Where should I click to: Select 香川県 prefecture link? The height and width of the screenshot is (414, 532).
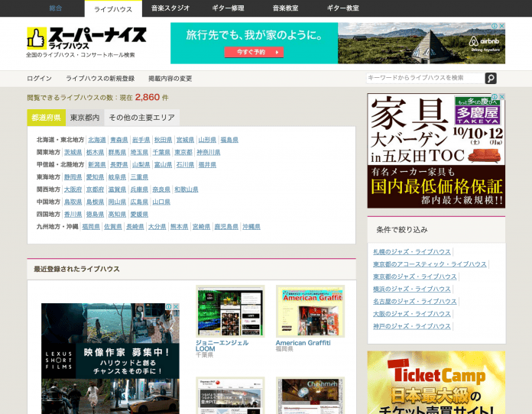pyautogui.click(x=73, y=215)
